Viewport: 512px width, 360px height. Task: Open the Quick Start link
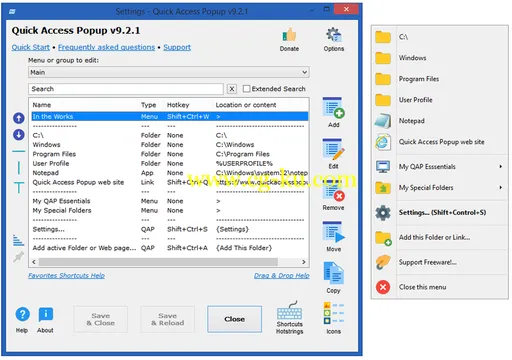coord(31,47)
